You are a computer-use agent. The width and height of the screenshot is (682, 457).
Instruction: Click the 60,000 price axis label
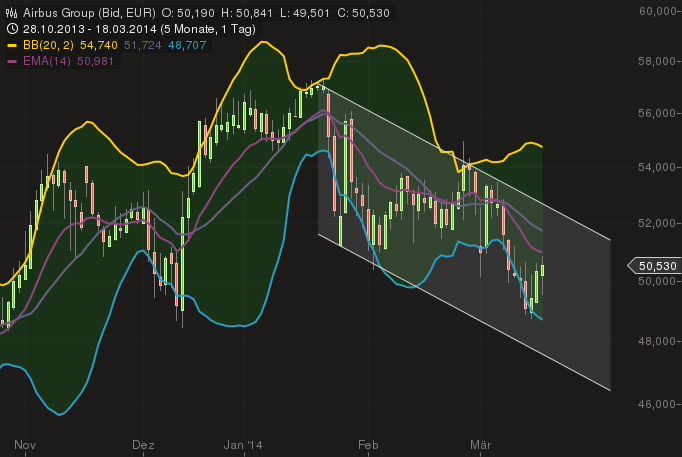(657, 11)
